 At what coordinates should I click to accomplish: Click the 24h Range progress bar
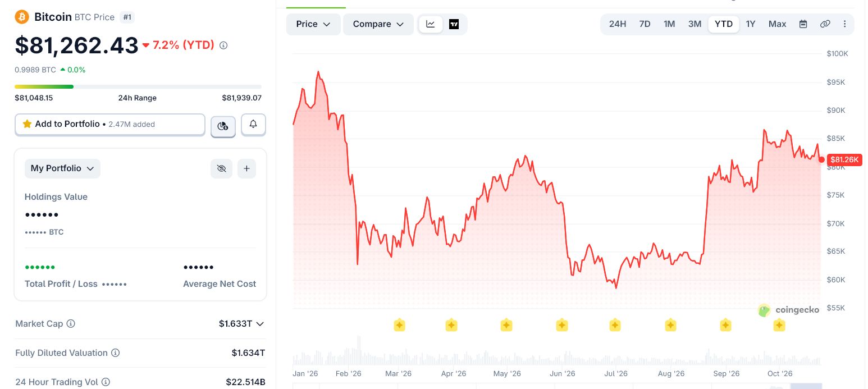pos(138,86)
